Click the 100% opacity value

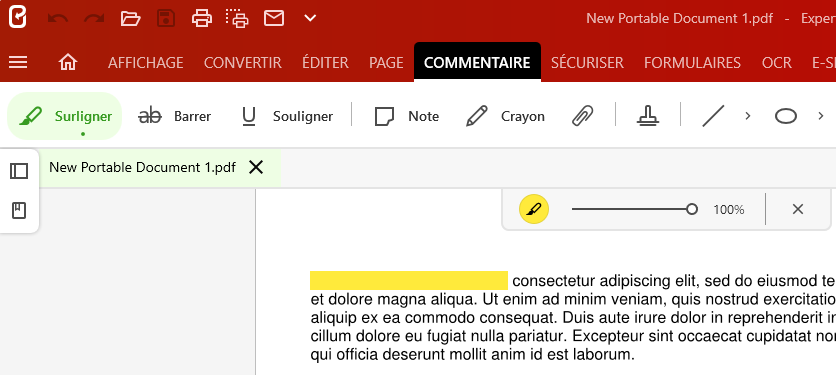[728, 210]
